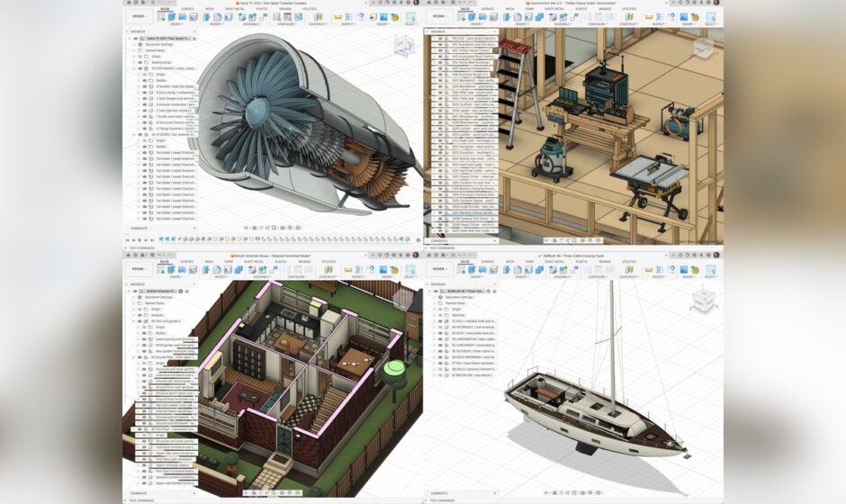Image resolution: width=846 pixels, height=504 pixels.
Task: Click Measure icon in Victorian House window
Action: pyautogui.click(x=348, y=270)
